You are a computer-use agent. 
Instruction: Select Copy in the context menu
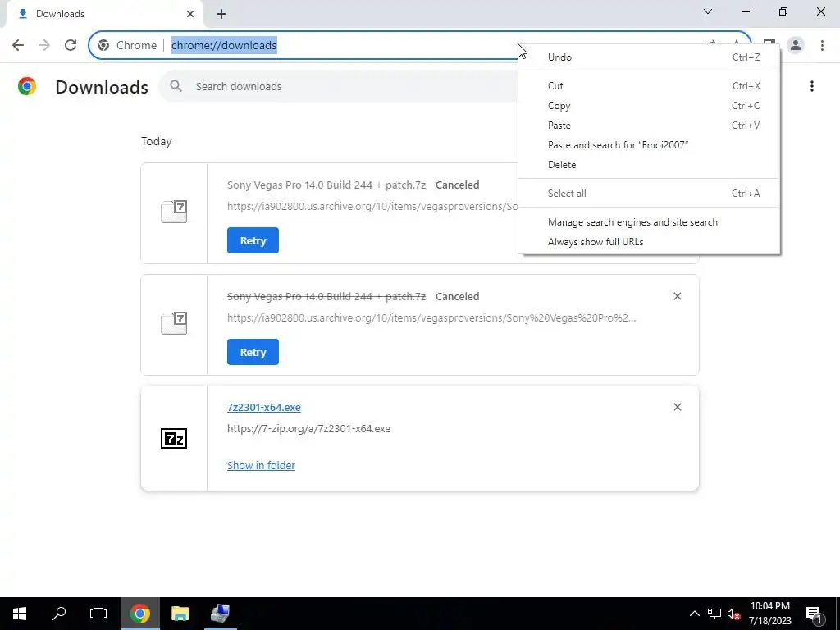[650, 106]
